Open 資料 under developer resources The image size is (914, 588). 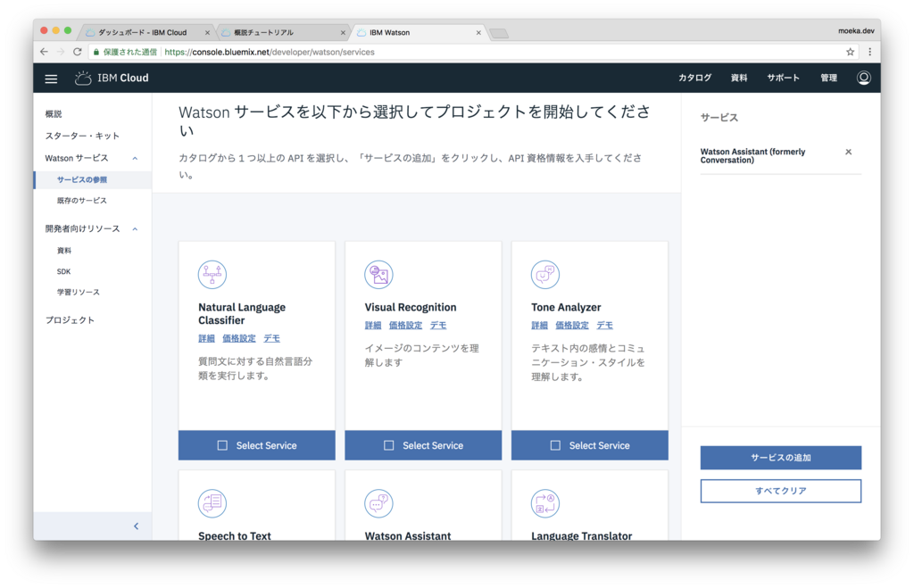coord(64,251)
